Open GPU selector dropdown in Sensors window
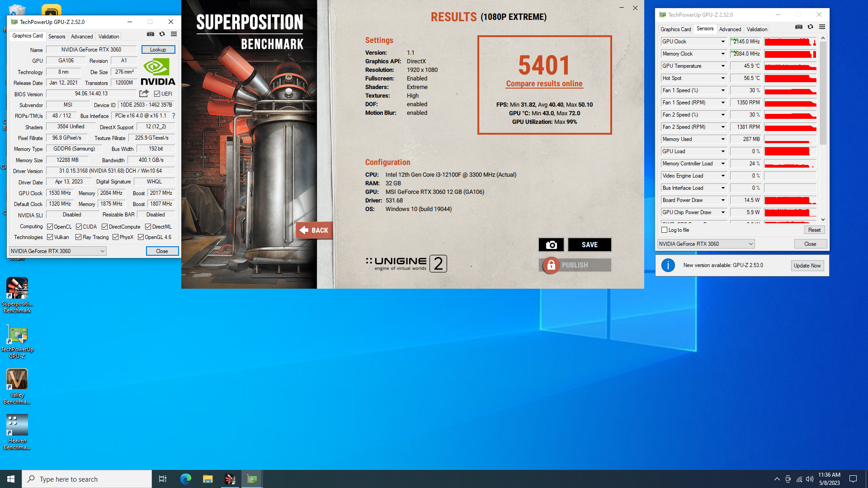The width and height of the screenshot is (868, 488). (706, 244)
